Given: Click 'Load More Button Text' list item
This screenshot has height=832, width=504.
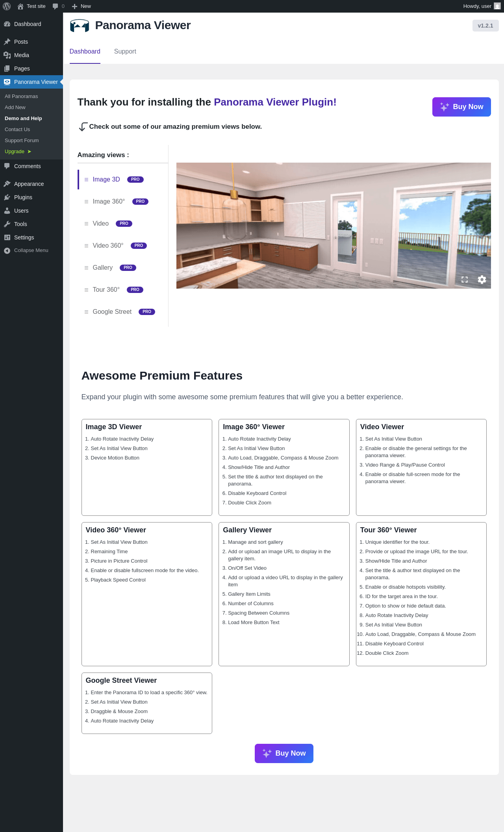Looking at the screenshot, I should tap(254, 623).
